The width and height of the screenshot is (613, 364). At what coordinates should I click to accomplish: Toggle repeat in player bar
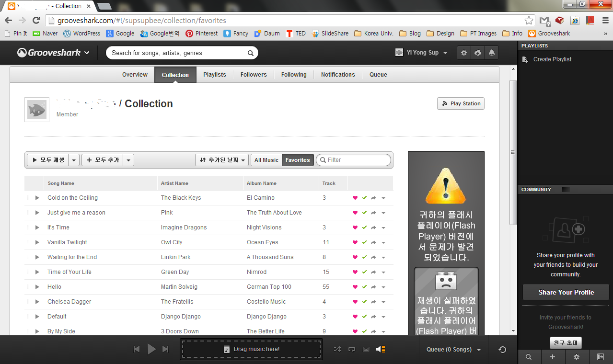point(352,350)
